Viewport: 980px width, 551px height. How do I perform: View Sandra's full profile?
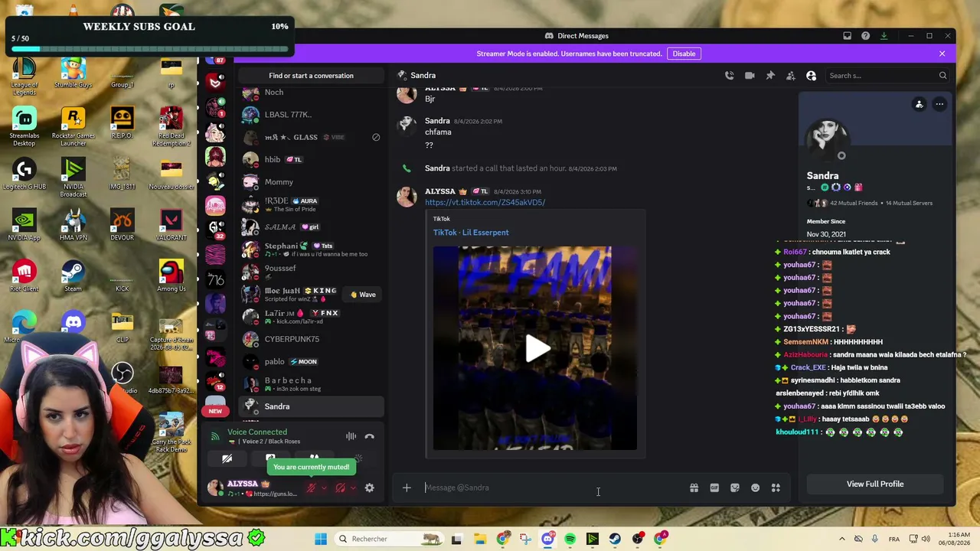point(875,484)
